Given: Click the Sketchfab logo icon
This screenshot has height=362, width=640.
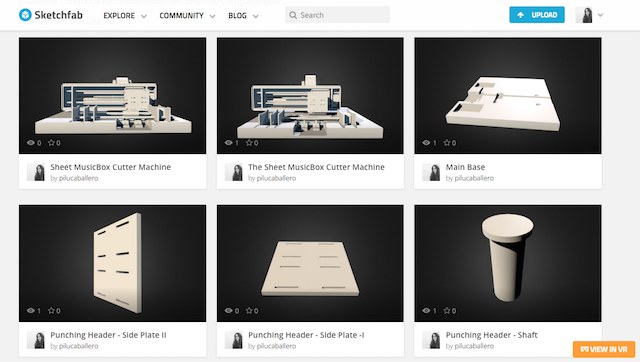Looking at the screenshot, I should tap(25, 15).
